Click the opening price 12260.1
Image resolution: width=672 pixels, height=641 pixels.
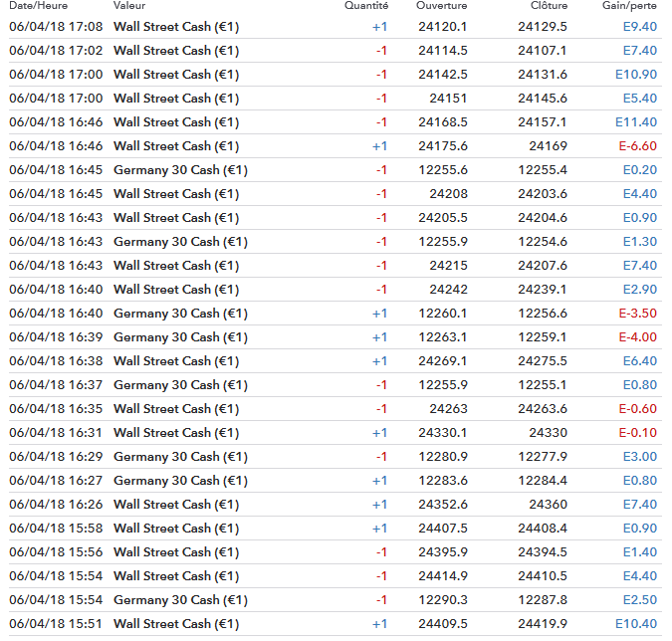[x=443, y=314]
